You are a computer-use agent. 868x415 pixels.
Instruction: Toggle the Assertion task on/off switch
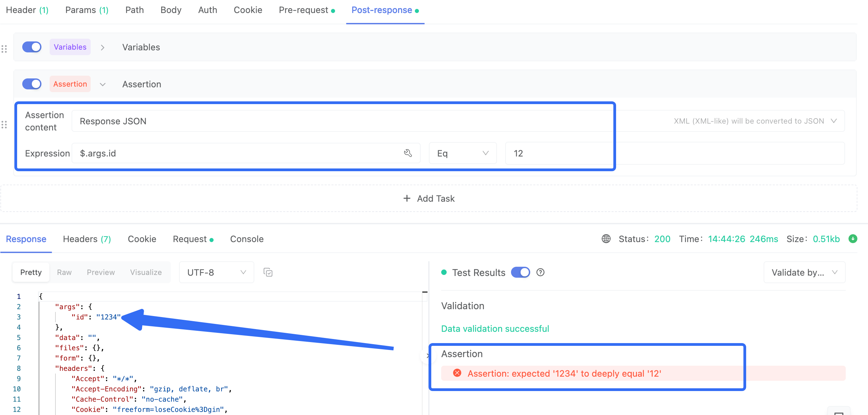coord(31,84)
